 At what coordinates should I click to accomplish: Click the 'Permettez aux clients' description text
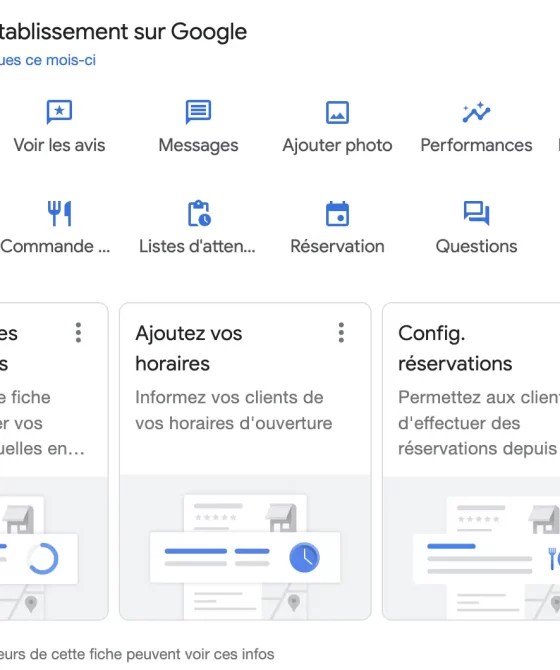tap(479, 423)
